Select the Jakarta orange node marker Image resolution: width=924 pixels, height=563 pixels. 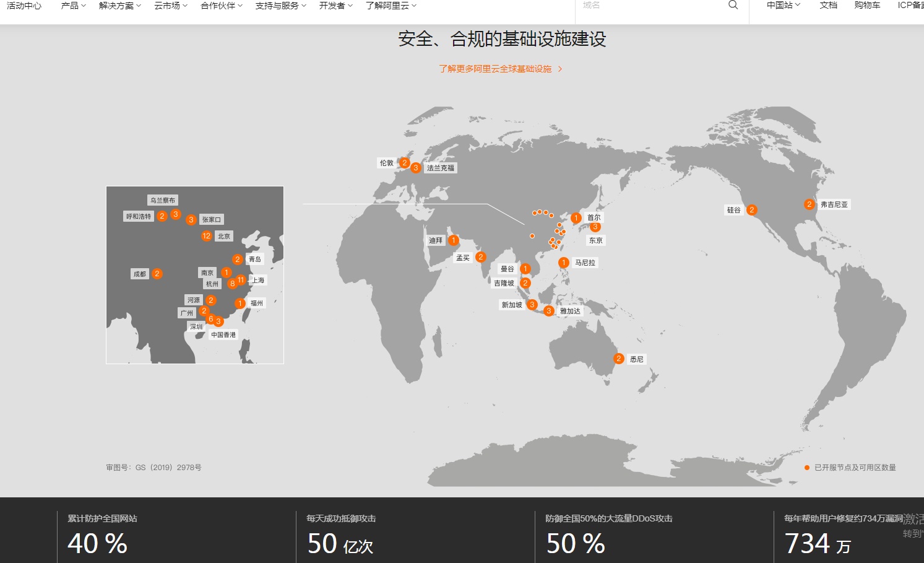click(548, 311)
